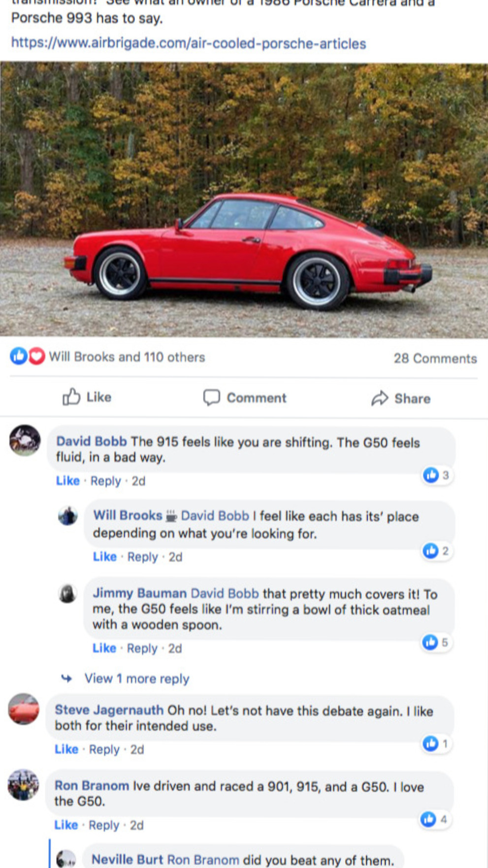Open the 28 Comments list

435,358
